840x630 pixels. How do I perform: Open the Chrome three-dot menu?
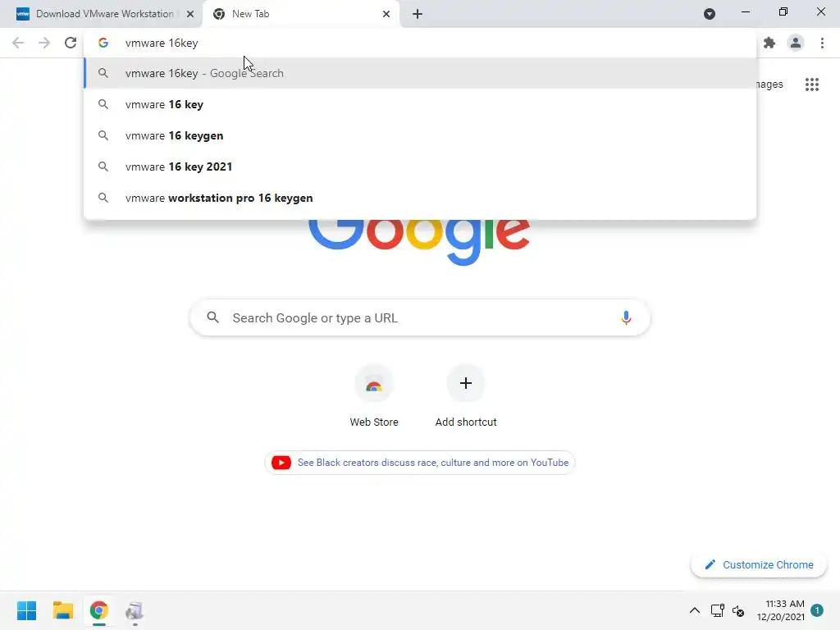(822, 43)
